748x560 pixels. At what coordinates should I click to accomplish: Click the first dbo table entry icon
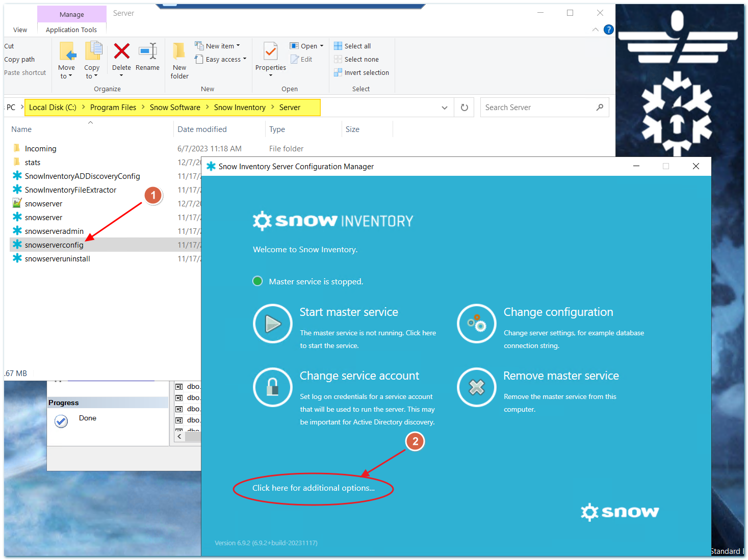click(x=179, y=386)
